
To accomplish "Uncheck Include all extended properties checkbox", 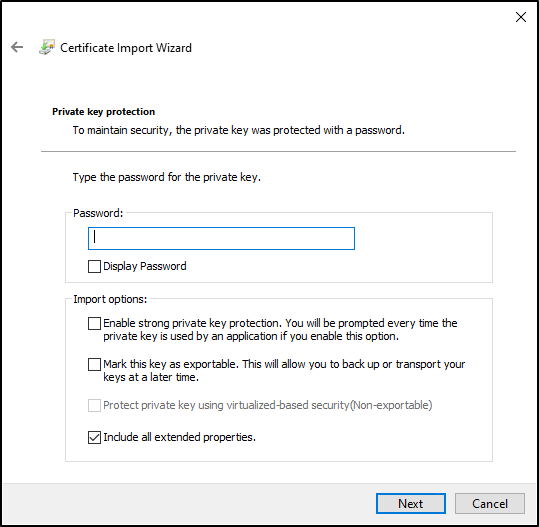I will click(x=94, y=438).
